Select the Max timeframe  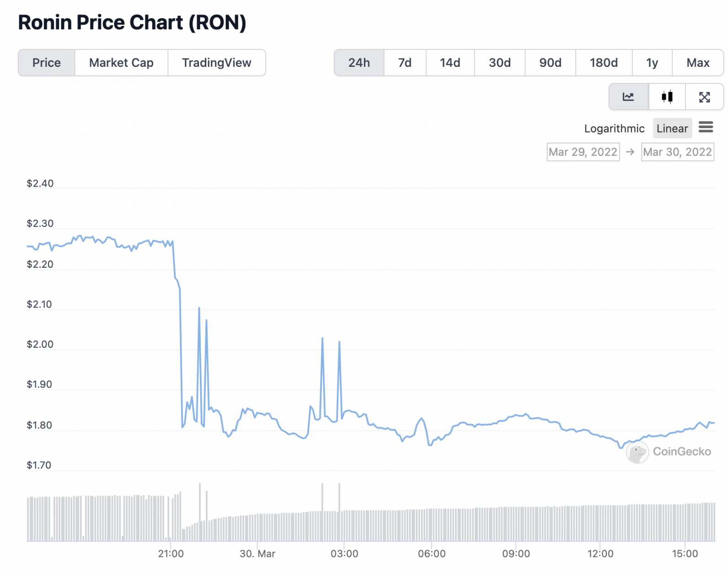point(697,63)
